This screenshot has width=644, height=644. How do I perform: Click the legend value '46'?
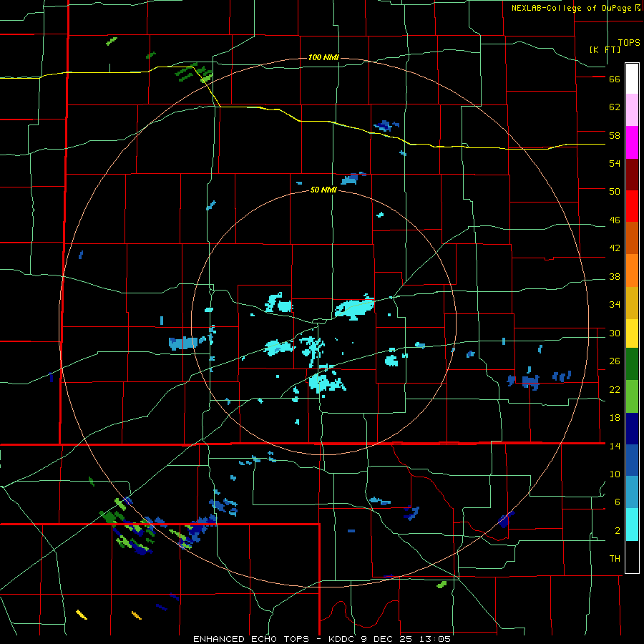(x=615, y=220)
